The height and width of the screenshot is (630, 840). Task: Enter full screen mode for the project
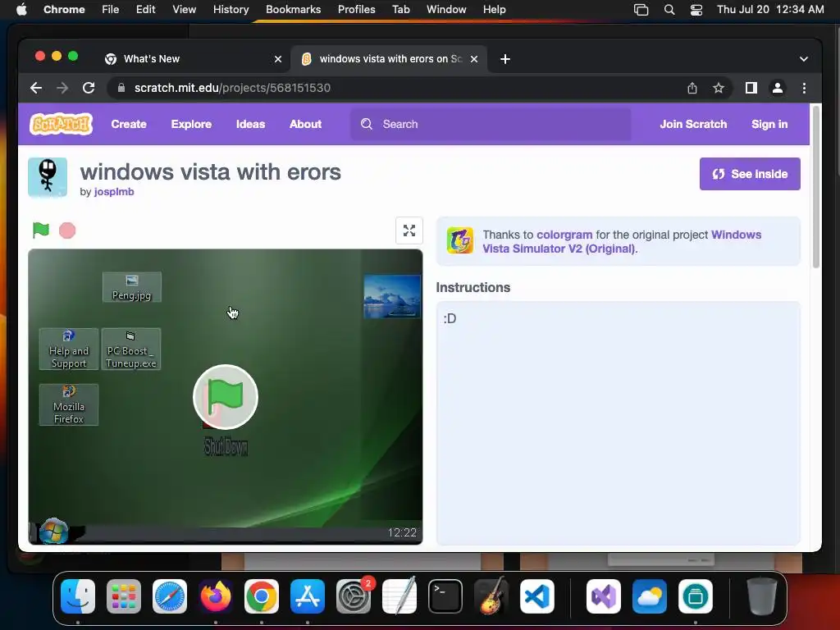coord(409,231)
